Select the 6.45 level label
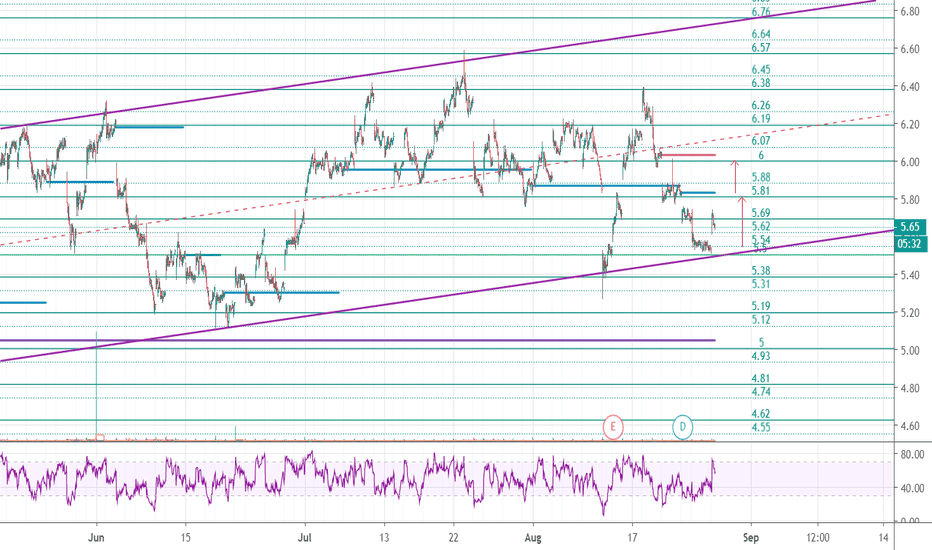Screen dimensions: 932x550 tap(761, 70)
